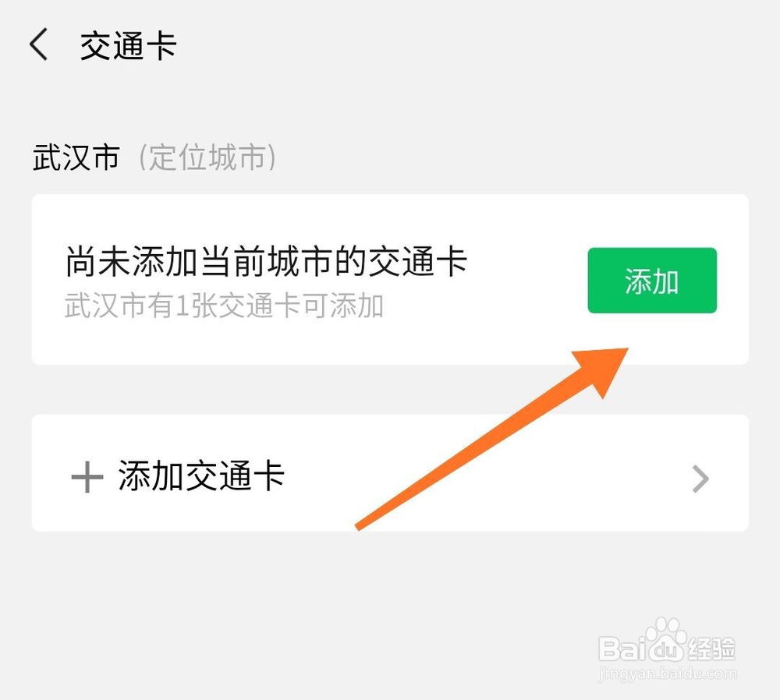
Task: Click the (定位城市) located-city text
Action: [x=207, y=157]
